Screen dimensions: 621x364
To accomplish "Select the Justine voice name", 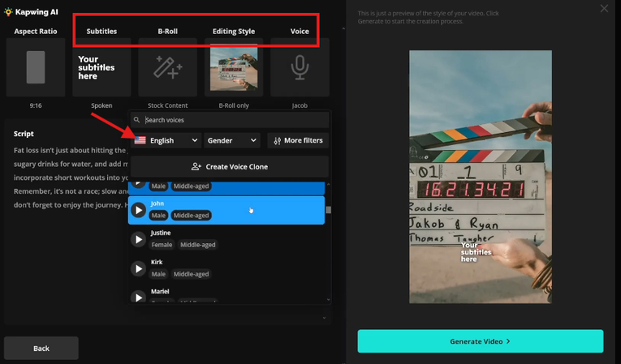I will (161, 233).
